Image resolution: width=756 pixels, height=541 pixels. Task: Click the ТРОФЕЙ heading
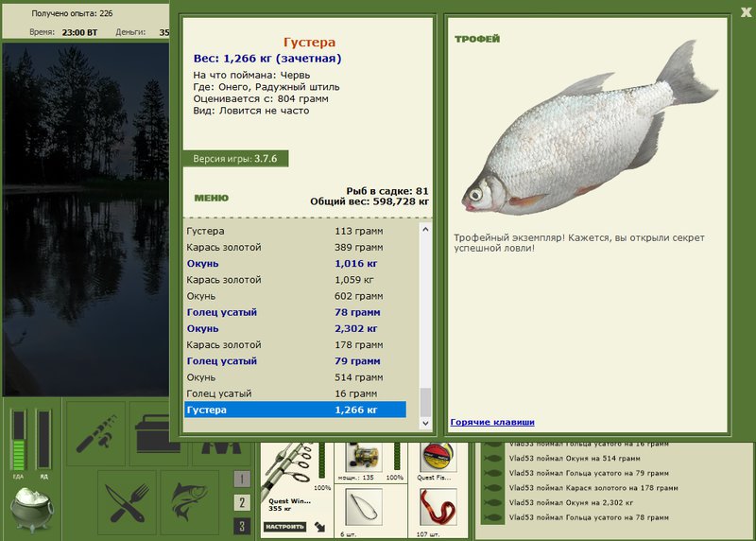click(x=477, y=39)
